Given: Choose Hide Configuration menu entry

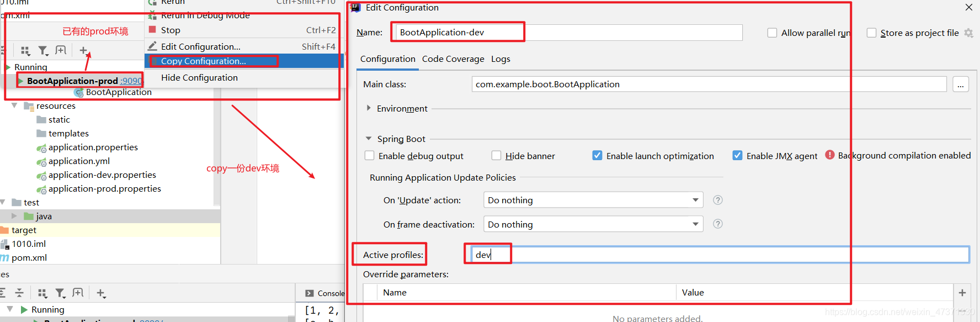Looking at the screenshot, I should point(199,77).
